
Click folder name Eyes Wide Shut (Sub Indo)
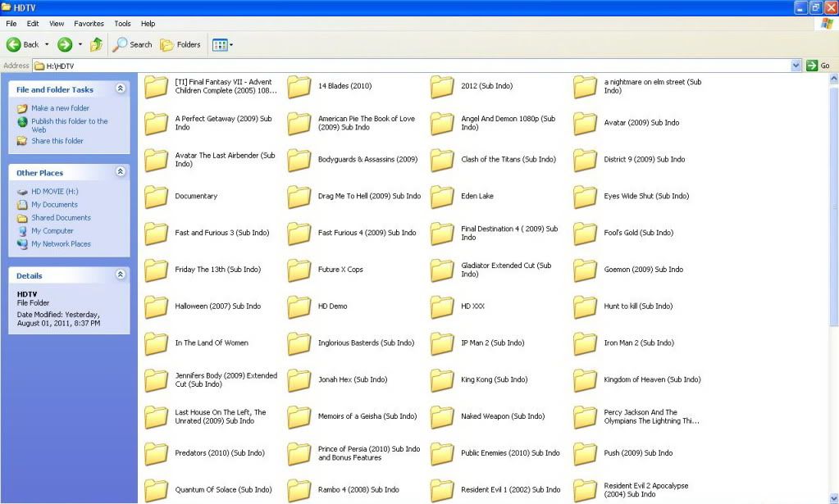coord(646,196)
